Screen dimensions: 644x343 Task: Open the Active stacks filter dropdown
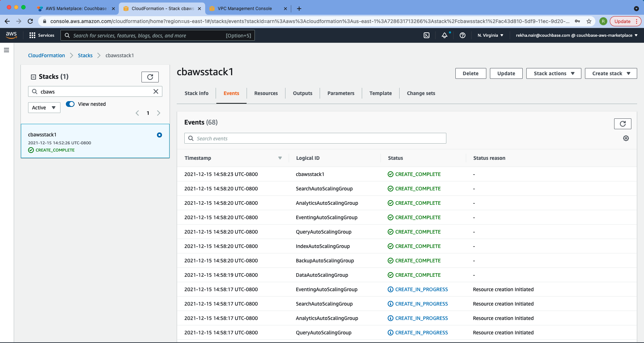click(44, 107)
